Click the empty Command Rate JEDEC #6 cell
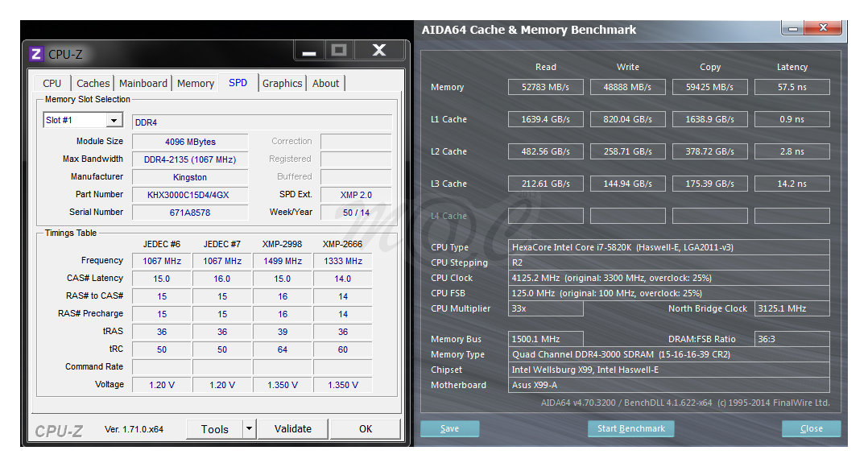The image size is (868, 467). tap(162, 367)
